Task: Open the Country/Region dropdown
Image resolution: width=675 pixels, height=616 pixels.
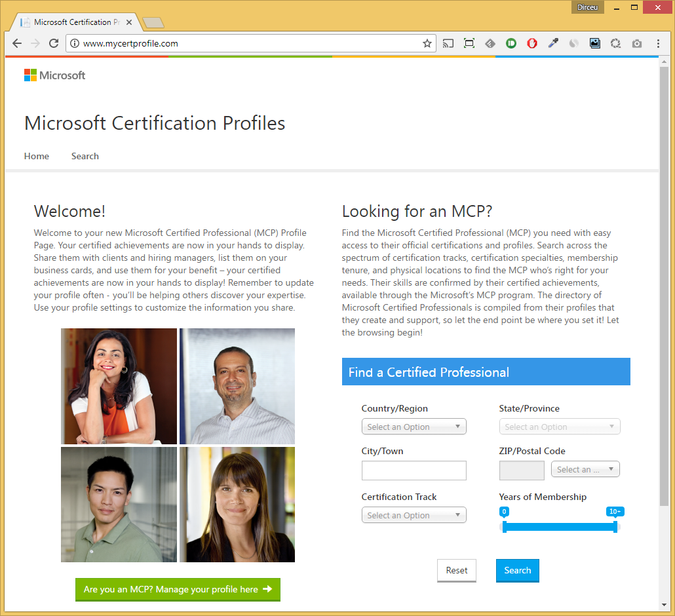Action: [x=414, y=426]
